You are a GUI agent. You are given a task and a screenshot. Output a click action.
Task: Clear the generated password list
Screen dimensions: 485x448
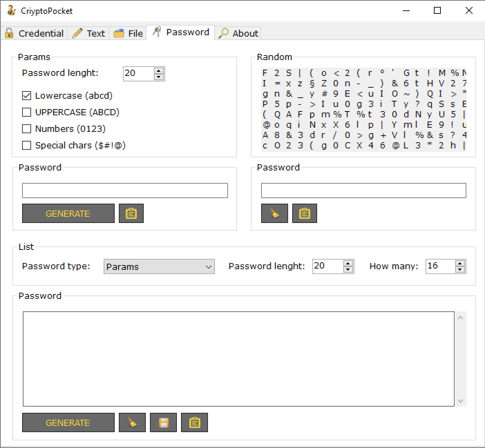click(132, 422)
